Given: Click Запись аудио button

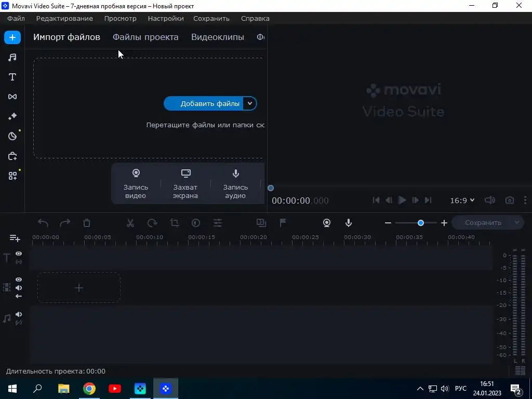Looking at the screenshot, I should click(x=235, y=184).
